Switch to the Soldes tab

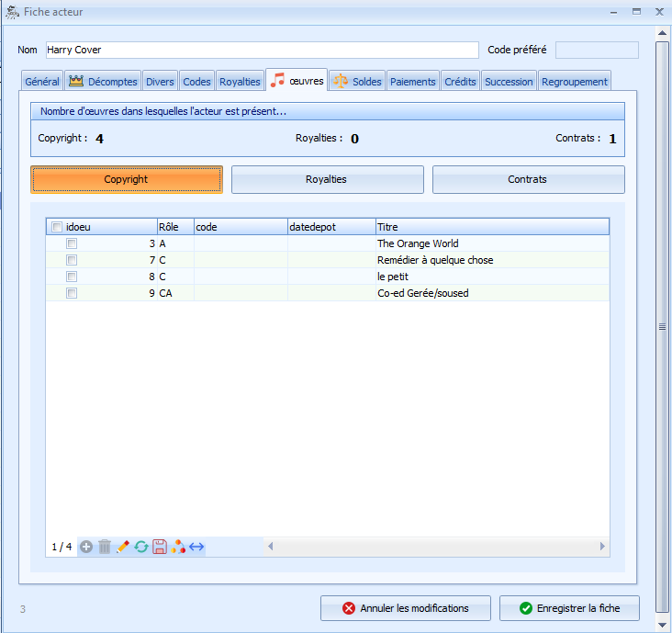tap(357, 81)
